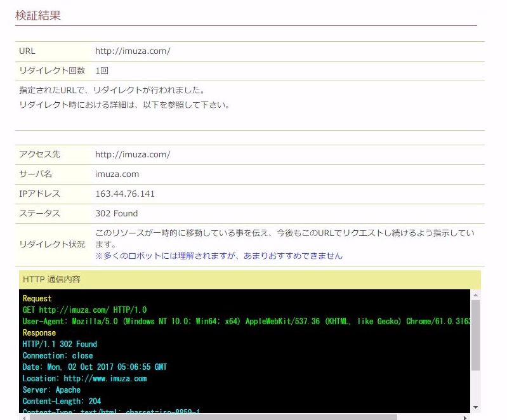This screenshot has width=507, height=420.
Task: Click the text 指定されたURLで、リダイレクトが行われました。
Action: coord(112,90)
